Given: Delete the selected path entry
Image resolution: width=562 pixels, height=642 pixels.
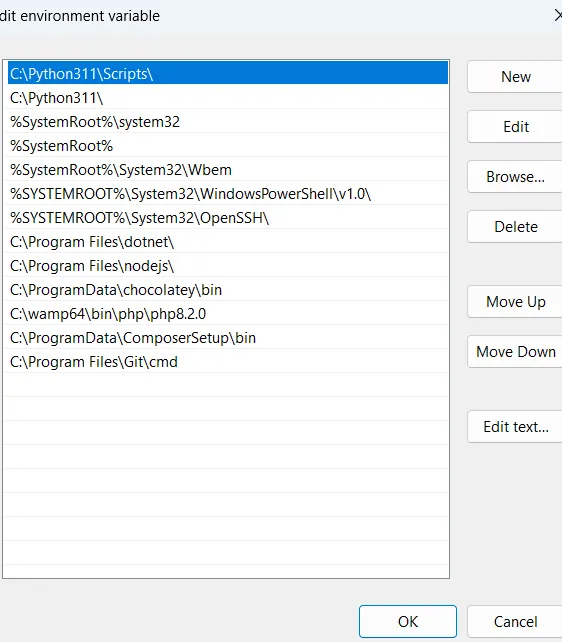Looking at the screenshot, I should coord(515,226).
